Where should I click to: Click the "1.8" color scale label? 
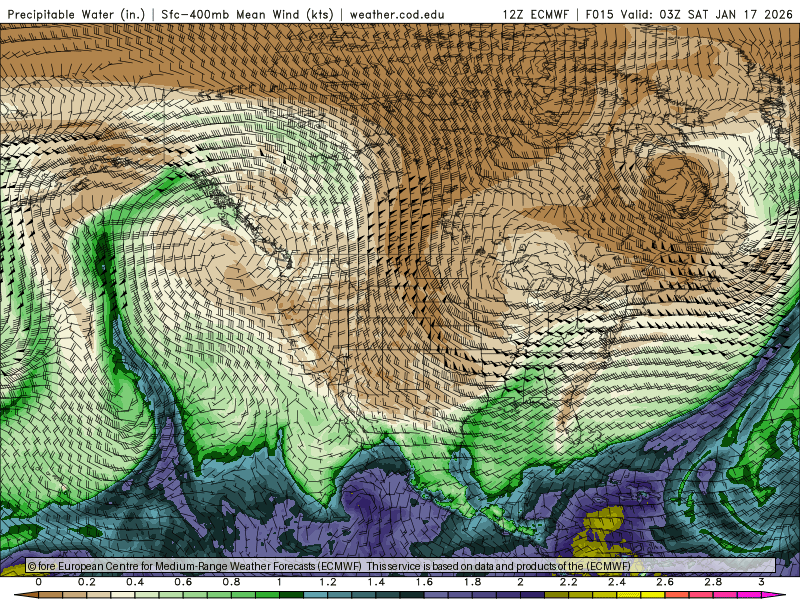472,582
